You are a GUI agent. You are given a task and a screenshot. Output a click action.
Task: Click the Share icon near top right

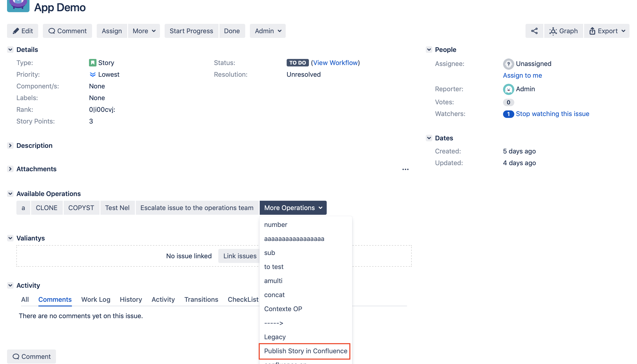(x=534, y=31)
